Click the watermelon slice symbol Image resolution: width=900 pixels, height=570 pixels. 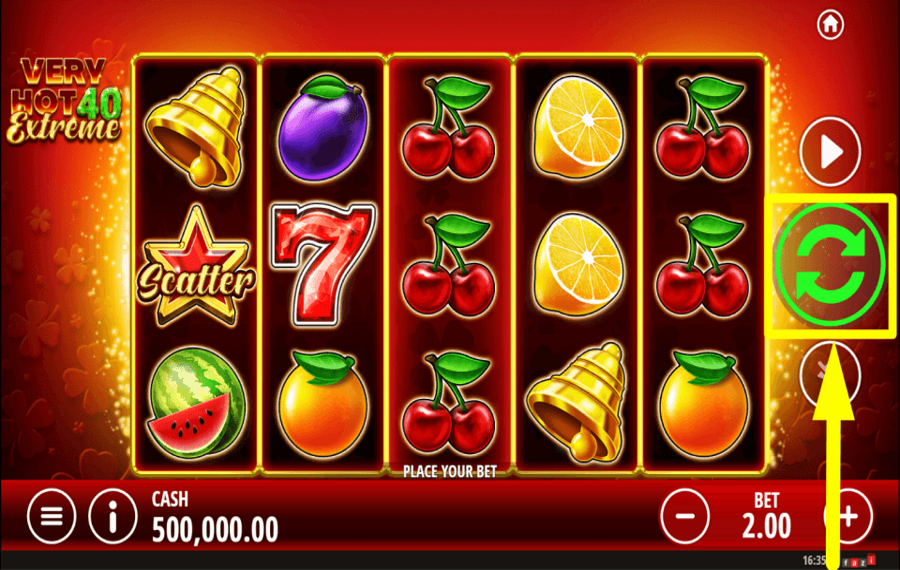(x=196, y=403)
